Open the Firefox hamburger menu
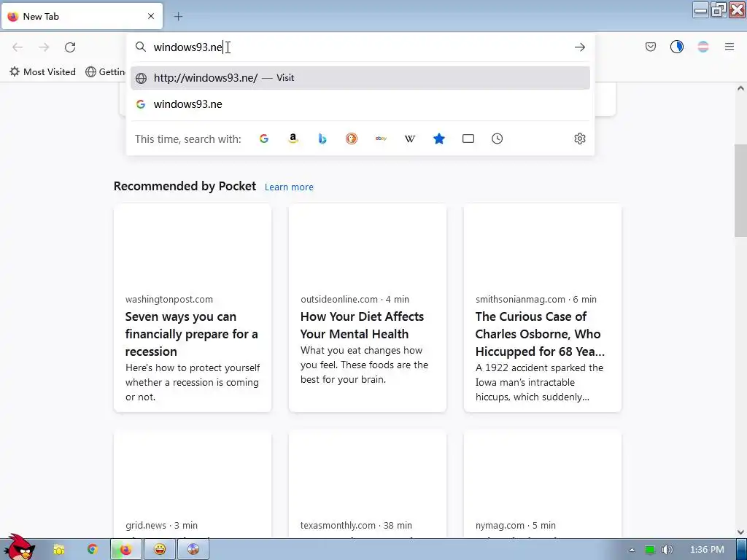 [729, 47]
